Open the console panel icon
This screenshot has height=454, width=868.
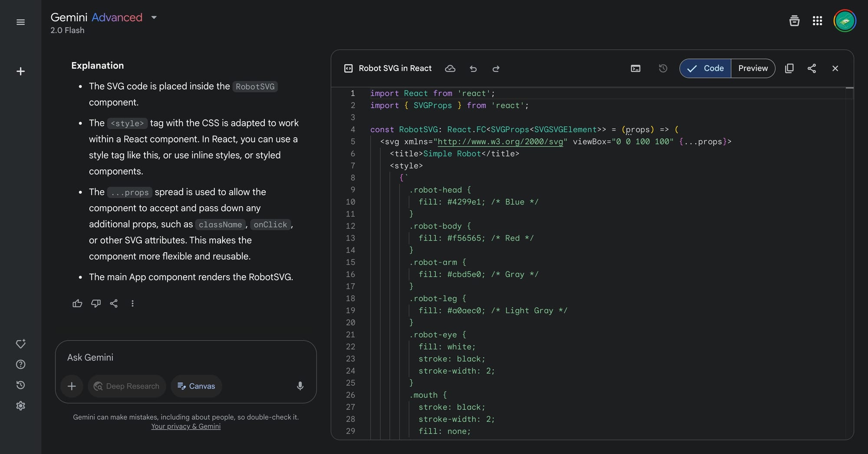[x=635, y=69]
